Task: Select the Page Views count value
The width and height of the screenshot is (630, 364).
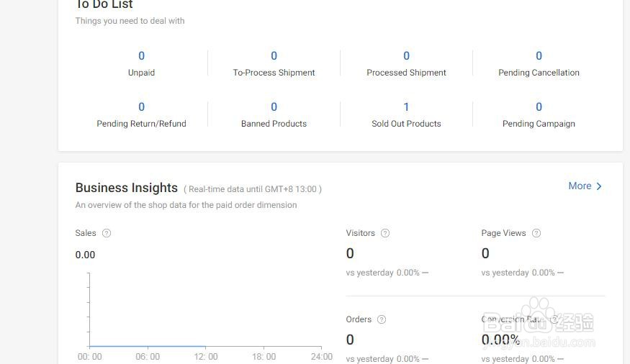Action: 485,253
